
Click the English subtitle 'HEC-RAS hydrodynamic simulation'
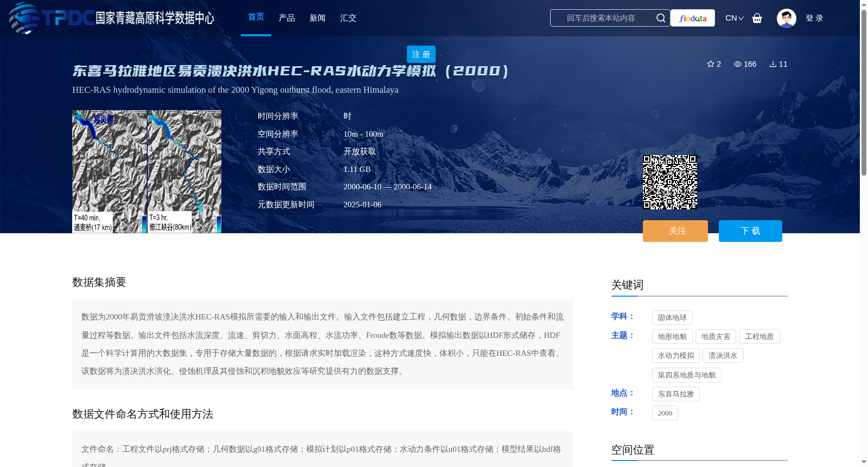(235, 90)
